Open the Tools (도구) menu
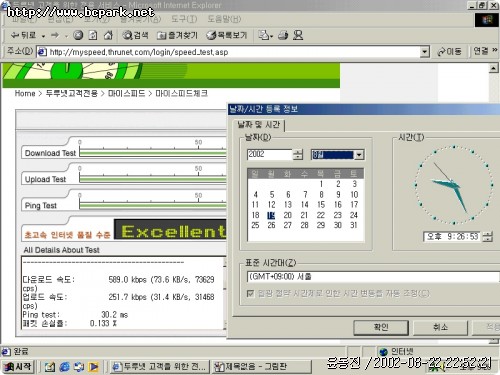500x375 pixels. [184, 19]
